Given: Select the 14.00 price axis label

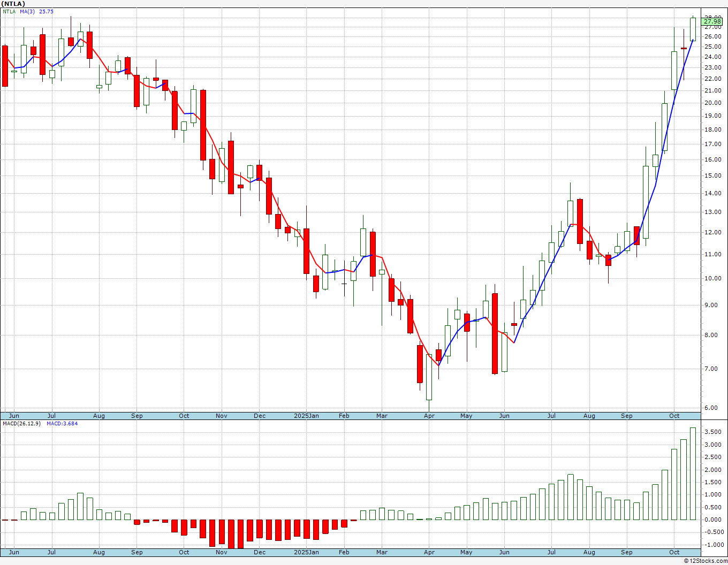Looking at the screenshot, I should (712, 193).
